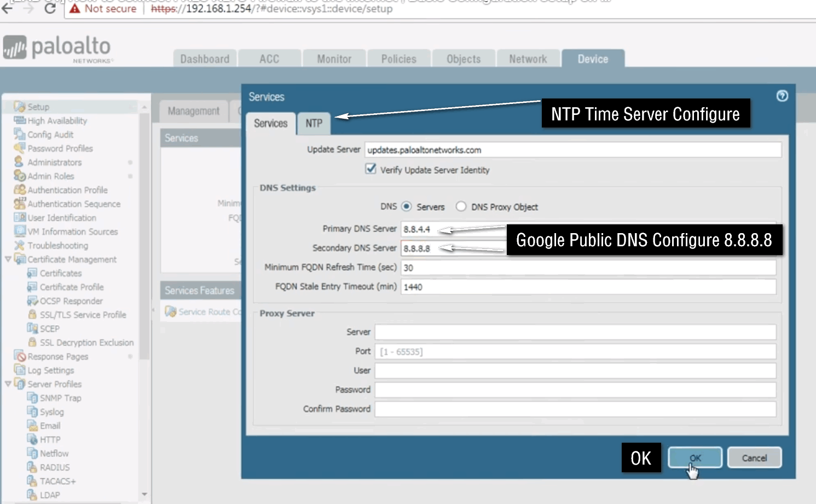Toggle Verify Update Server Identity checkbox
This screenshot has width=816, height=504.
pyautogui.click(x=371, y=169)
